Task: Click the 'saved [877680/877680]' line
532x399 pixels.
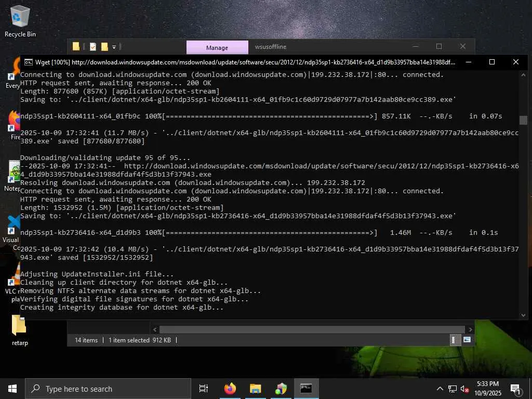Action: (x=83, y=141)
